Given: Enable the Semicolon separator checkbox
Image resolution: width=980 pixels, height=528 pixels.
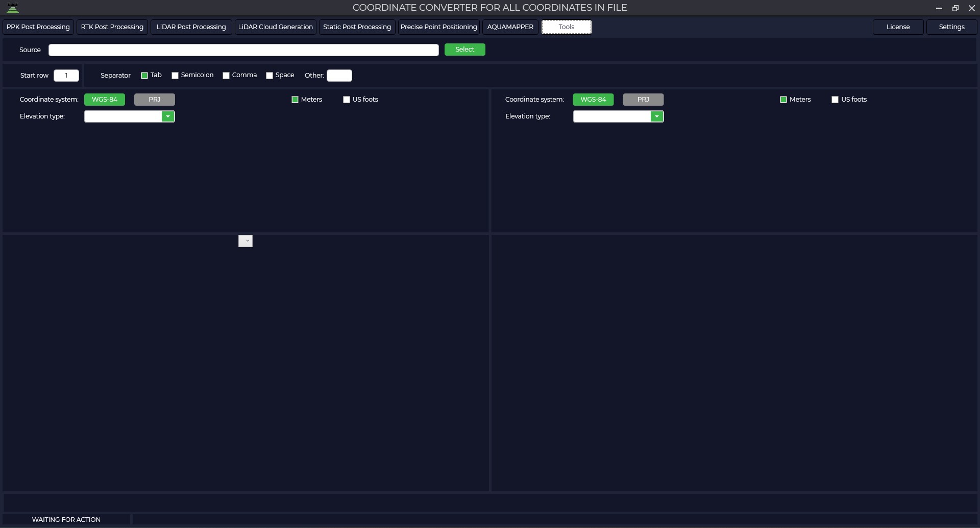Looking at the screenshot, I should [175, 76].
